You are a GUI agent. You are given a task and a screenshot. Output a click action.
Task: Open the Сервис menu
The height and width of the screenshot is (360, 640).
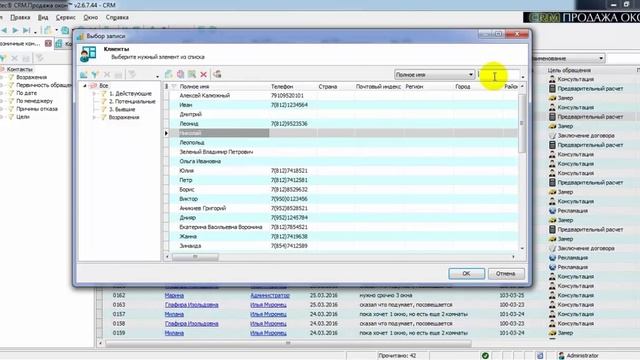point(65,18)
